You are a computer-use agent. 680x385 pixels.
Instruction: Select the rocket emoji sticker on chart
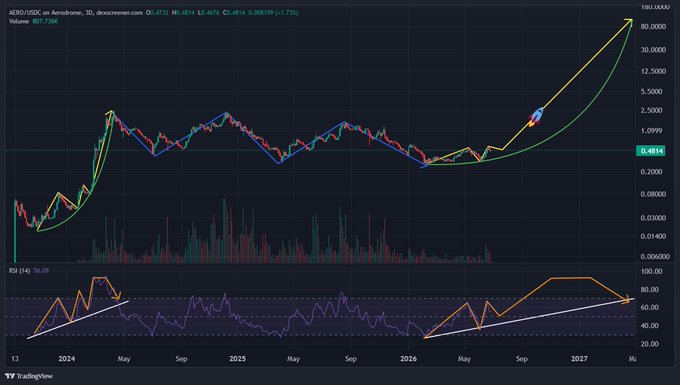[536, 116]
